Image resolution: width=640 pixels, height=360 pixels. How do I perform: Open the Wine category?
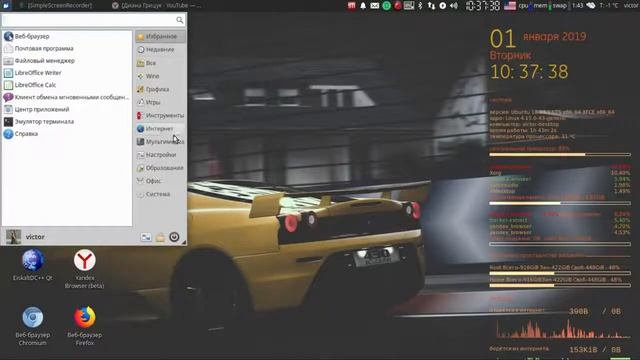160,76
